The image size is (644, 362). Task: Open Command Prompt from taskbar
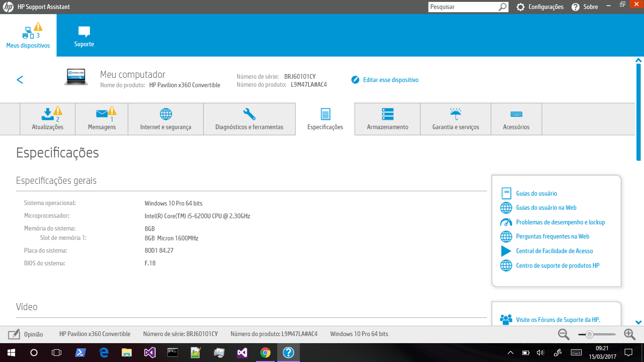pyautogui.click(x=173, y=353)
